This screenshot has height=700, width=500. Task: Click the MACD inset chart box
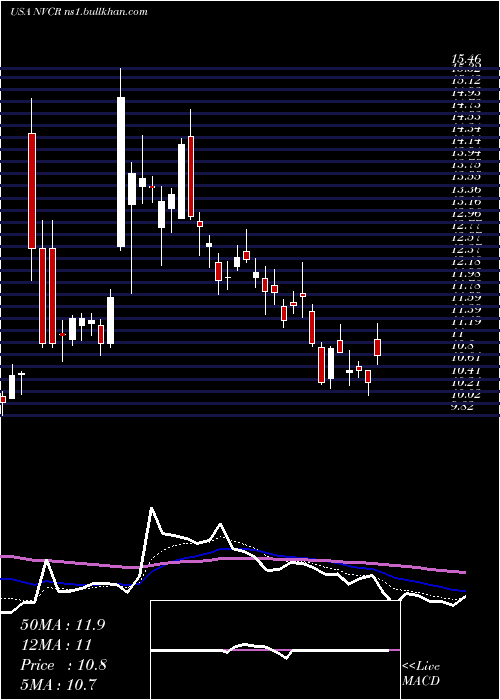(275, 650)
